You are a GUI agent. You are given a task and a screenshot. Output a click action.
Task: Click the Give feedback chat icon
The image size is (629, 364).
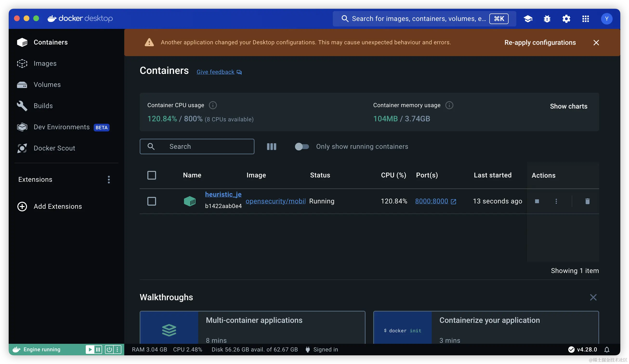[239, 72]
